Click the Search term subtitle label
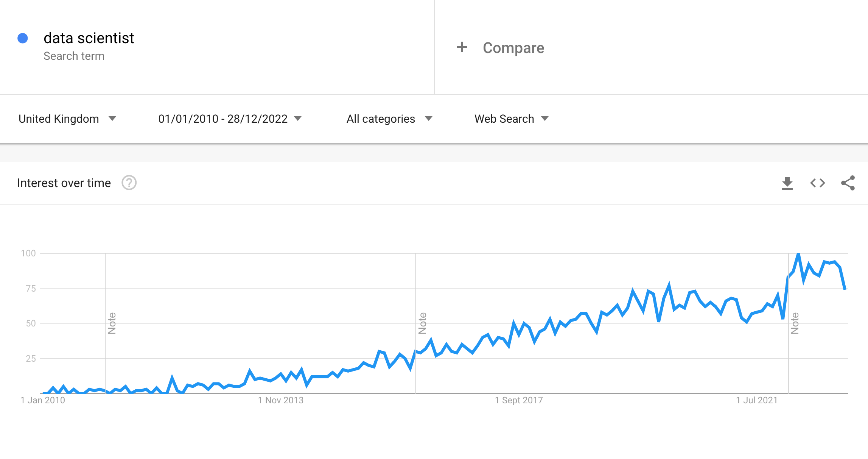The width and height of the screenshot is (868, 459). (x=74, y=56)
